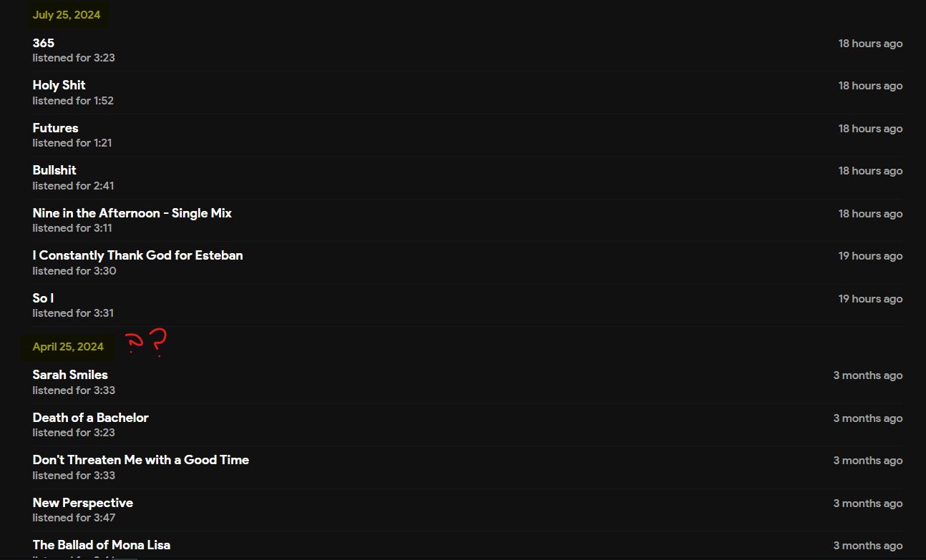Viewport: 926px width, 560px height.
Task: Click the So I song title
Action: pos(44,298)
